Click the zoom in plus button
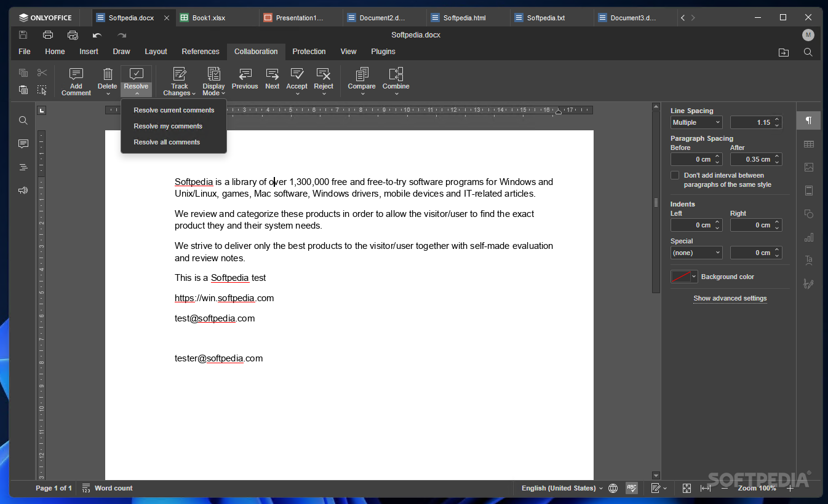 coord(790,488)
